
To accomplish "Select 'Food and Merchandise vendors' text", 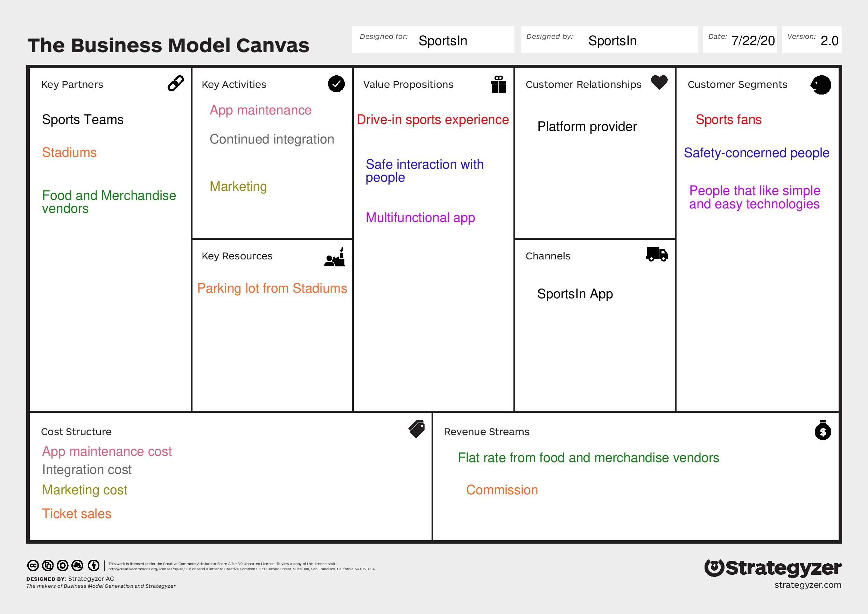I will point(109,202).
